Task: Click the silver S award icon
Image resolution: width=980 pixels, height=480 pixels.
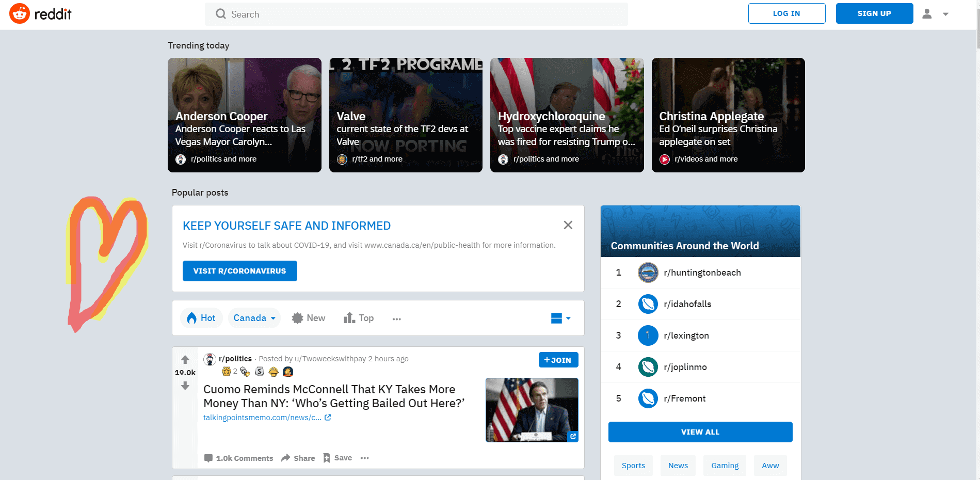Action: coord(260,372)
